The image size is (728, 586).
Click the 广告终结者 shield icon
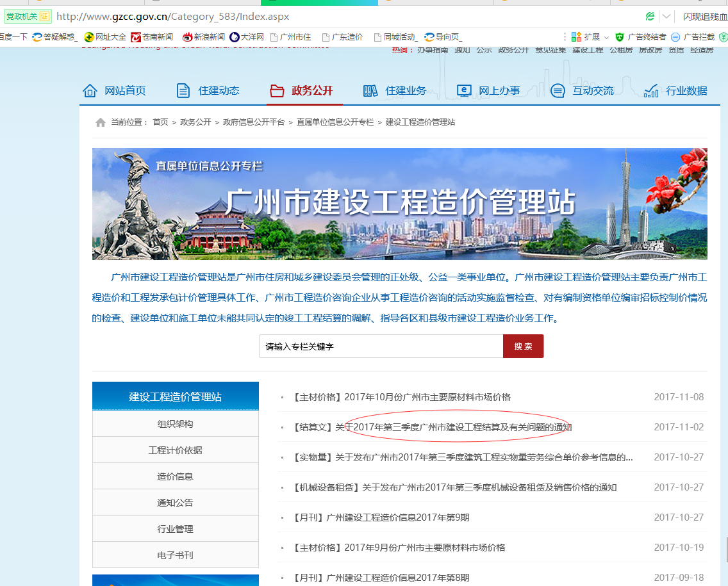[x=619, y=37]
